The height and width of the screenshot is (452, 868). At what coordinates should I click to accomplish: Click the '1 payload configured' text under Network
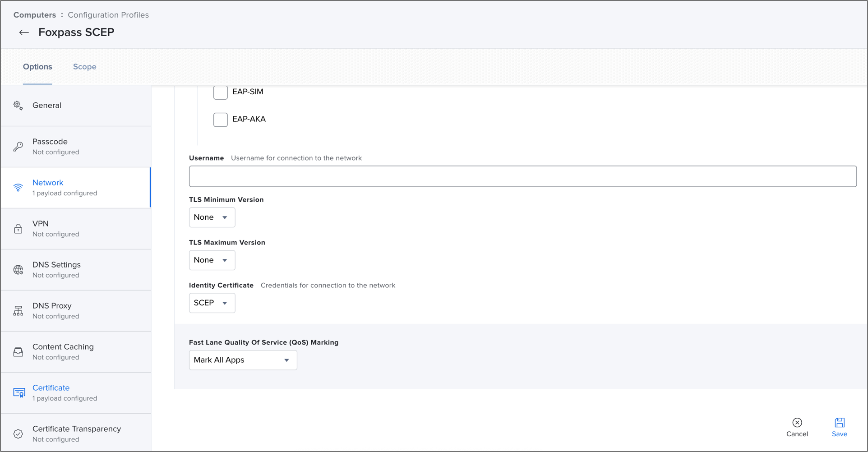point(65,193)
